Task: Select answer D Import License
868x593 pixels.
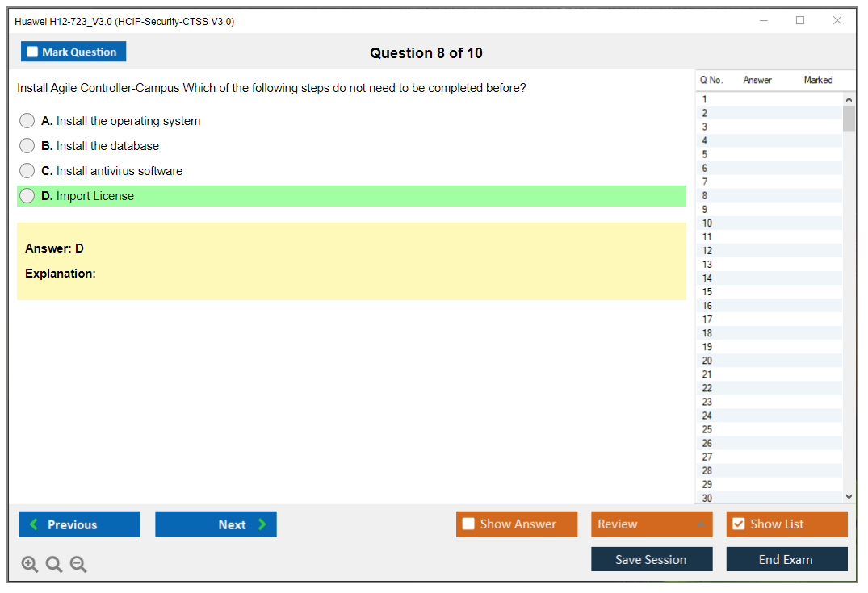Action: [27, 196]
